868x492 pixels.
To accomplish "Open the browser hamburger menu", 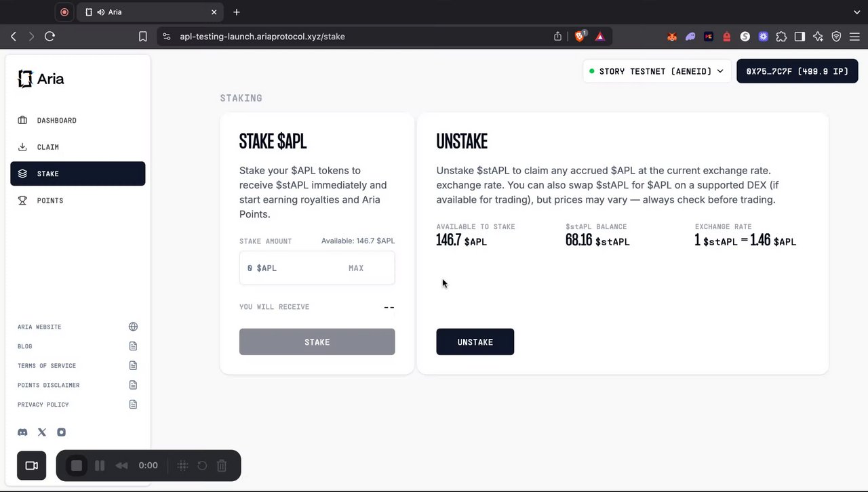I will (x=854, y=37).
